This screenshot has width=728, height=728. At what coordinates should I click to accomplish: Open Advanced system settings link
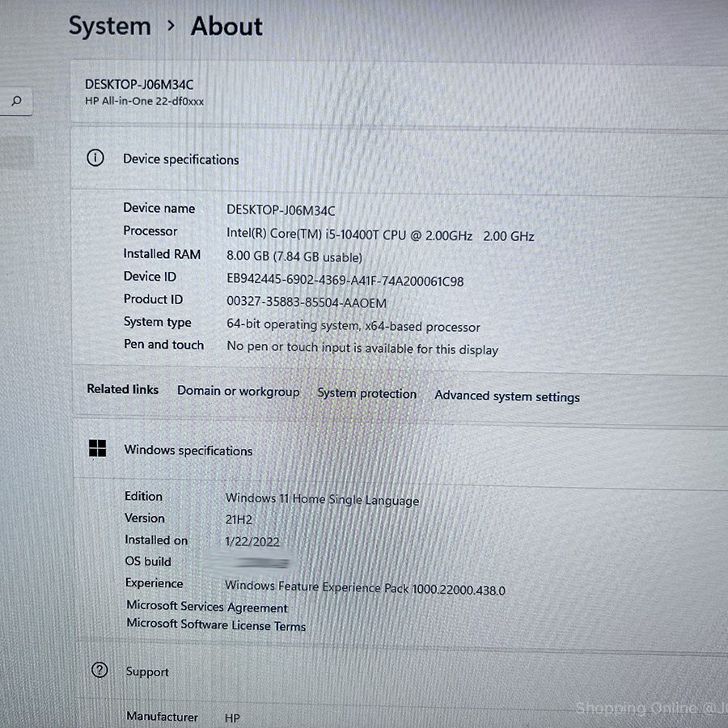507,396
